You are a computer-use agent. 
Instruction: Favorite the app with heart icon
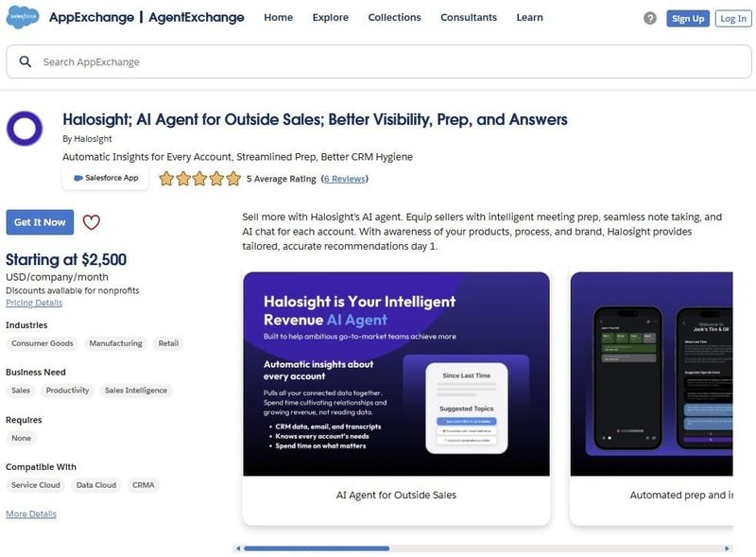tap(91, 222)
